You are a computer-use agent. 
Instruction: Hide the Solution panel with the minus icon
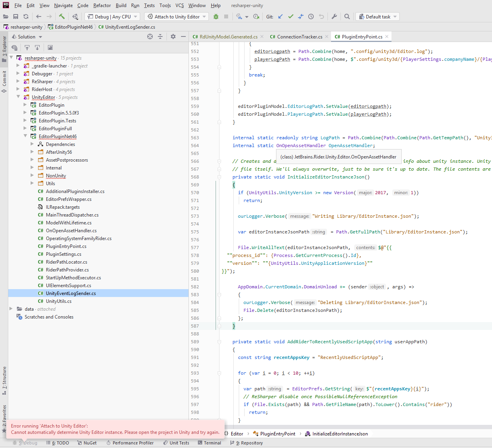pos(183,36)
